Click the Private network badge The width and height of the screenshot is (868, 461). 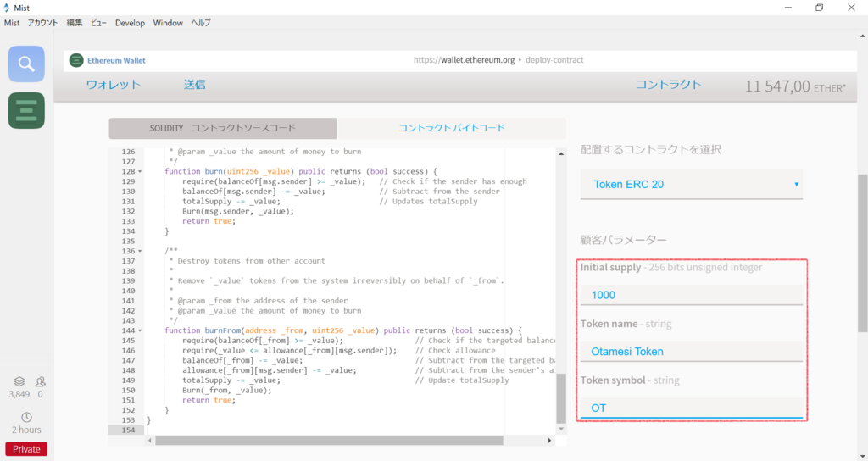click(26, 449)
